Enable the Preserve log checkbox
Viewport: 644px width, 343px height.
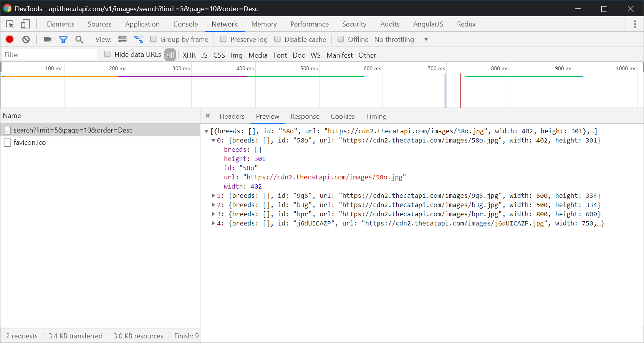click(223, 39)
